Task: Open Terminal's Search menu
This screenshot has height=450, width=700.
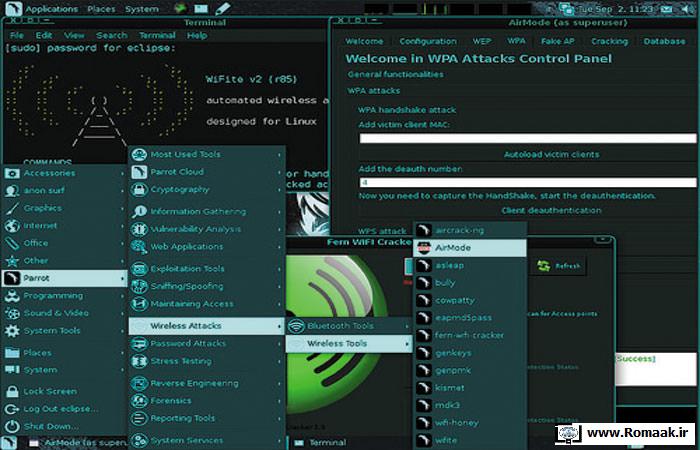Action: coord(111,35)
